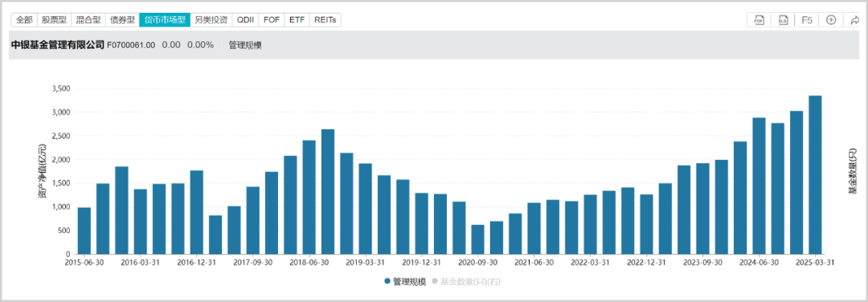
Task: Select the ETF tab
Action: point(297,20)
